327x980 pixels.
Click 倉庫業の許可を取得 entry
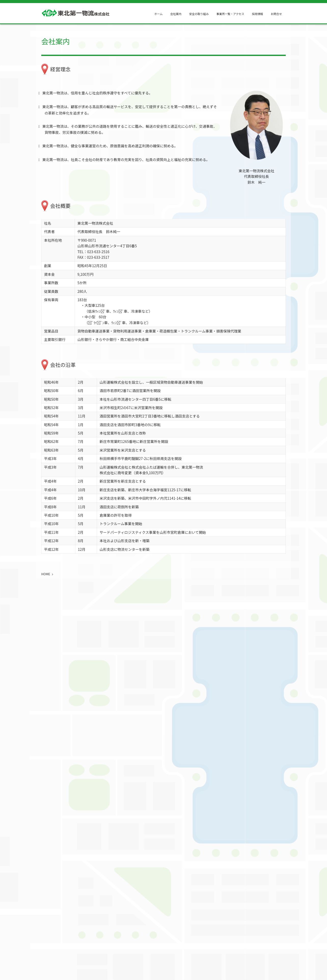click(115, 515)
